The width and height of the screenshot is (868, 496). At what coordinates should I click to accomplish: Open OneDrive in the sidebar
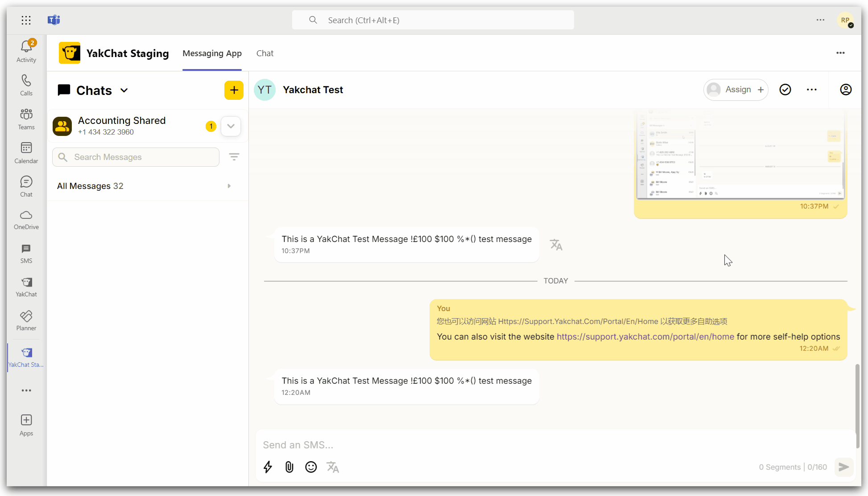pyautogui.click(x=26, y=220)
